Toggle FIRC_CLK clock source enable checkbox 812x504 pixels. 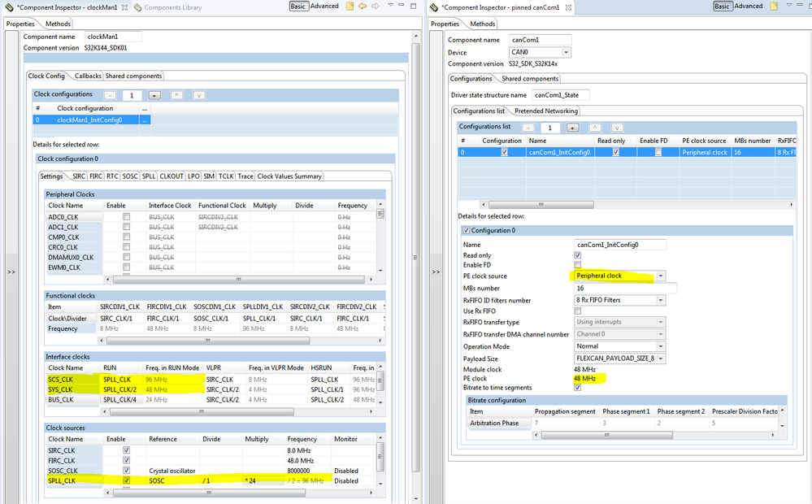pyautogui.click(x=126, y=460)
